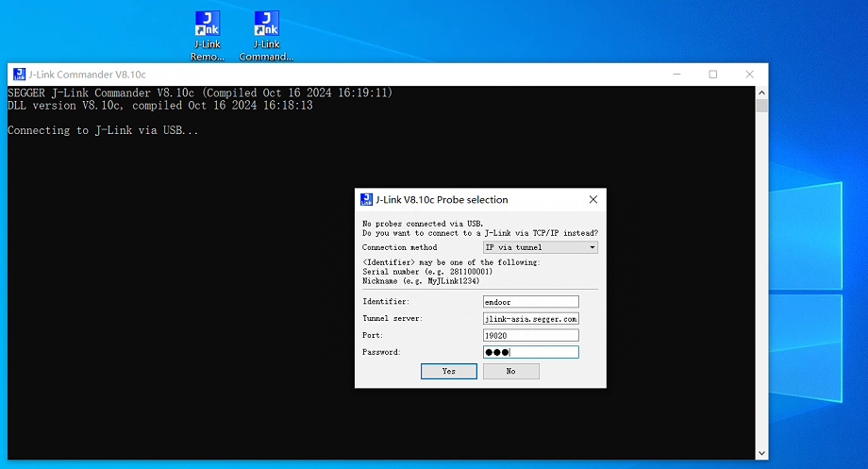Select the Port input field
Image resolution: width=868 pixels, height=469 pixels.
(530, 335)
